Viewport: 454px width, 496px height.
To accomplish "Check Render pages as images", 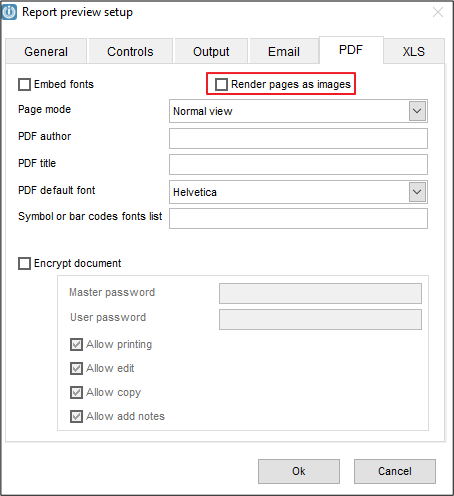I will (x=221, y=84).
